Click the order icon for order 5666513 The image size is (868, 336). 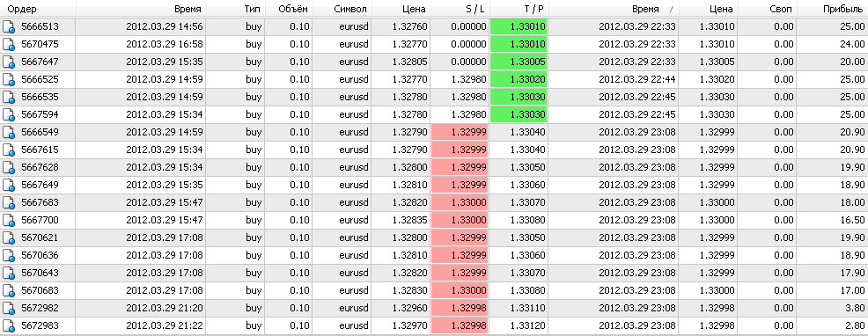click(8, 27)
